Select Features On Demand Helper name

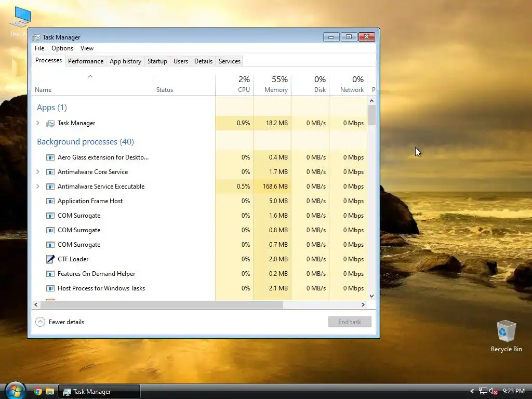[x=96, y=274]
